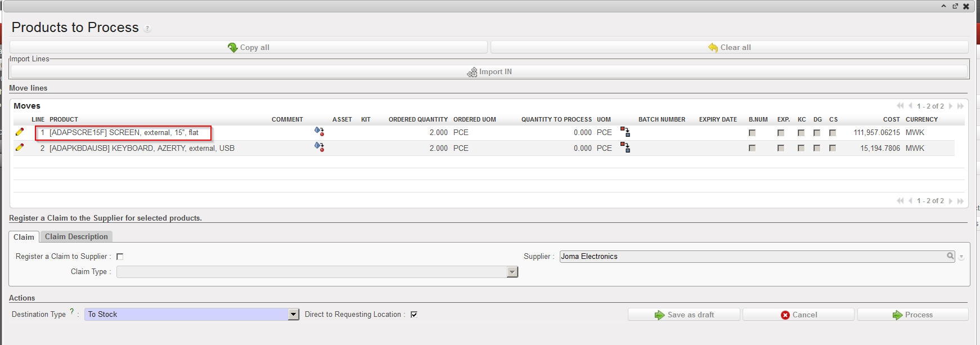This screenshot has width=980, height=345.
Task: Sort by COST column header
Action: [892, 119]
